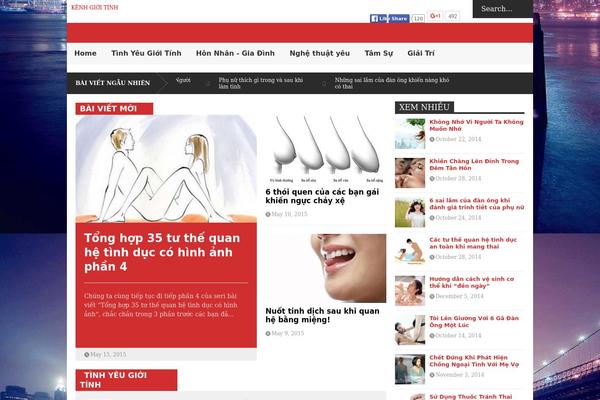Click the sidebar date October 14, 2014

[458, 336]
